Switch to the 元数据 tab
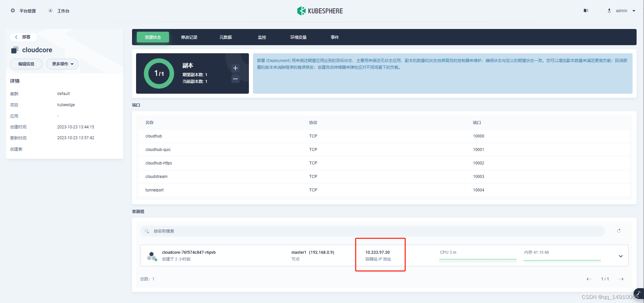 (x=226, y=37)
